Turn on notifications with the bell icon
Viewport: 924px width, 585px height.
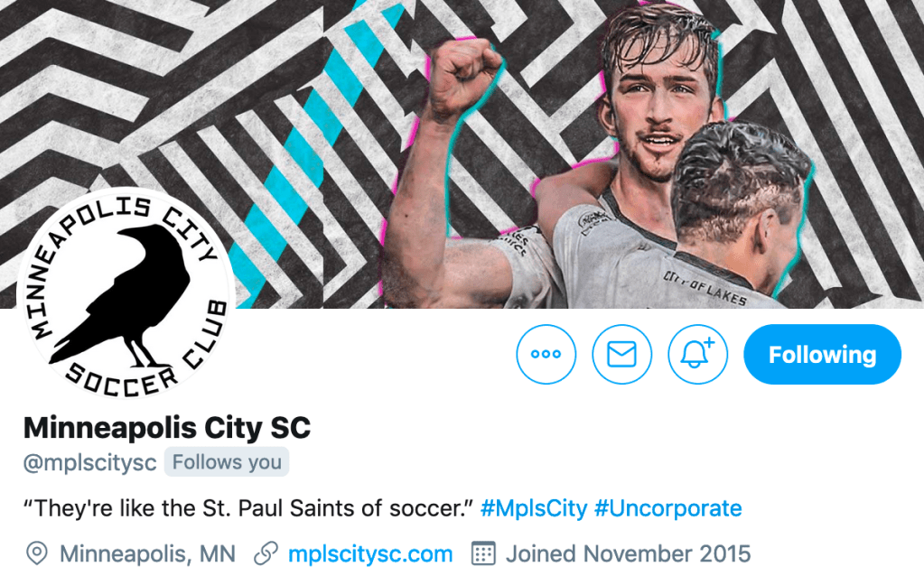(x=697, y=354)
